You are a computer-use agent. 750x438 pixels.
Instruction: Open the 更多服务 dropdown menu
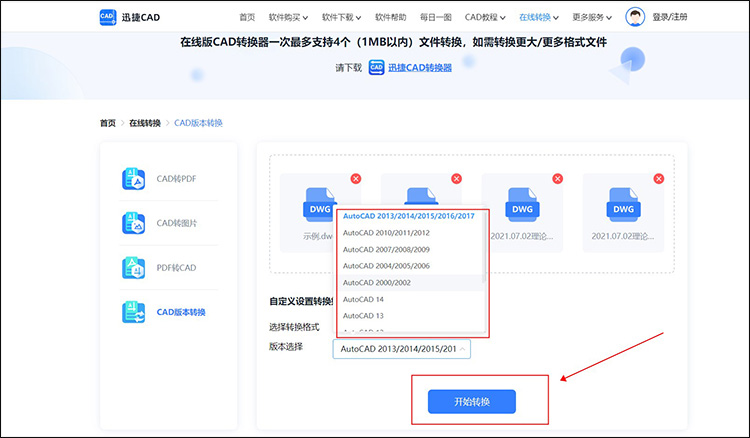592,17
